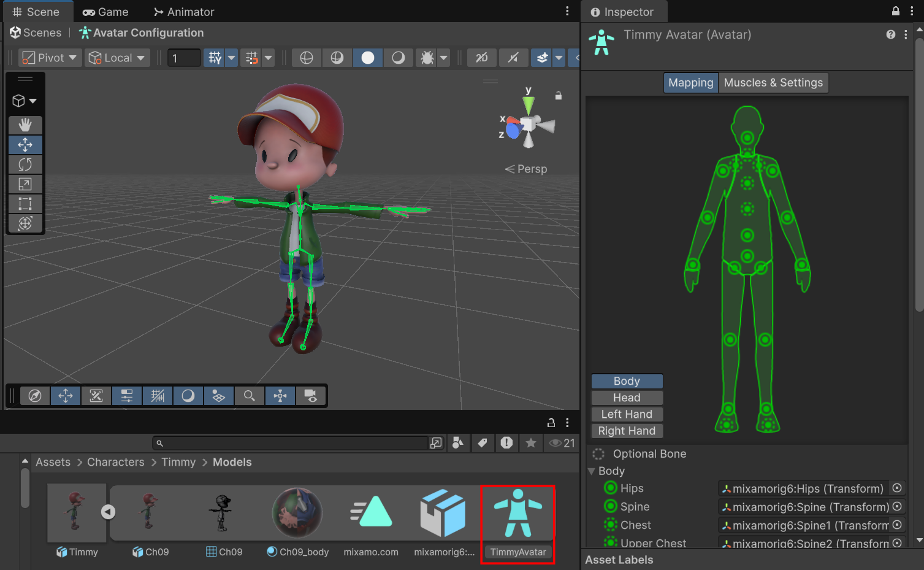Open the Pivot dropdown
Image resolution: width=924 pixels, height=570 pixels.
coord(50,58)
